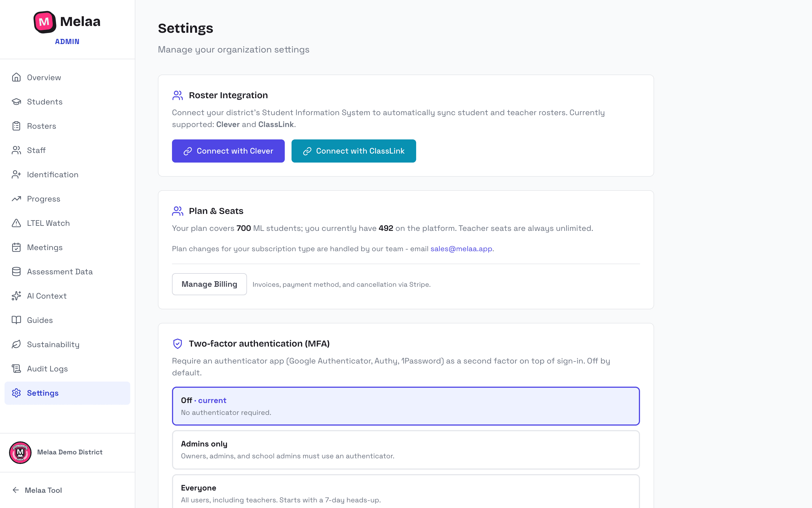Select the Everyone MFA option
Viewport: 812px width, 508px height.
click(x=406, y=491)
